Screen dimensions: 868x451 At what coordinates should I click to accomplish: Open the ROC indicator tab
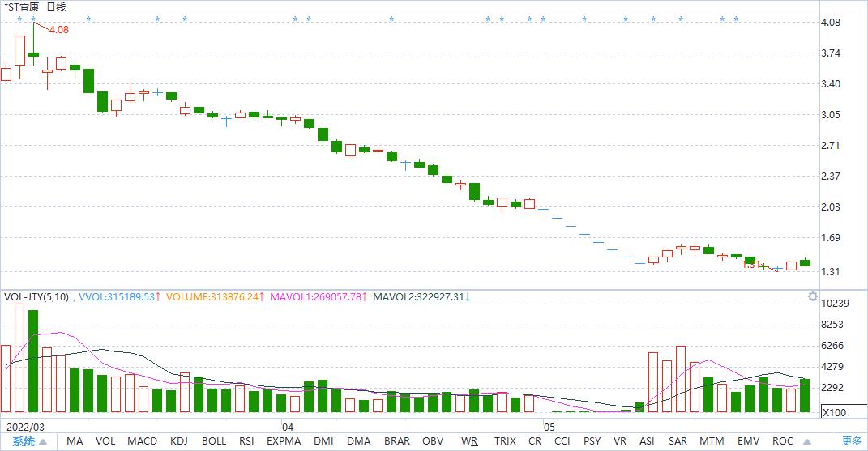click(x=783, y=441)
